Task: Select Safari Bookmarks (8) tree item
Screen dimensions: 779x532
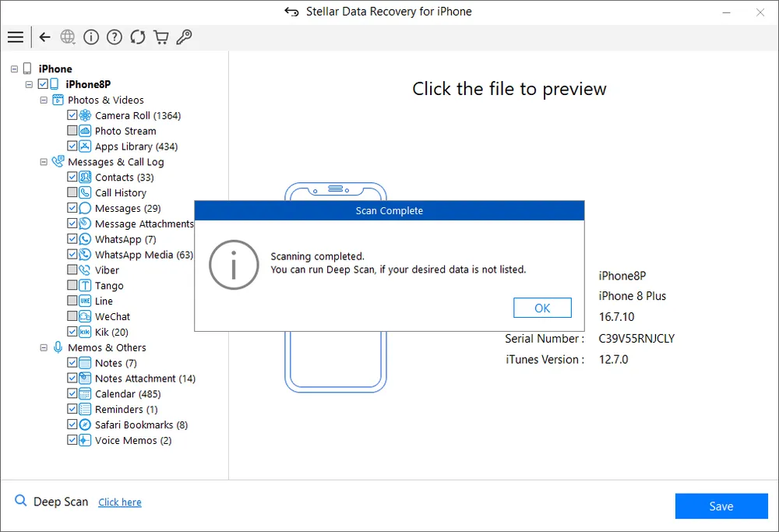Action: tap(141, 425)
